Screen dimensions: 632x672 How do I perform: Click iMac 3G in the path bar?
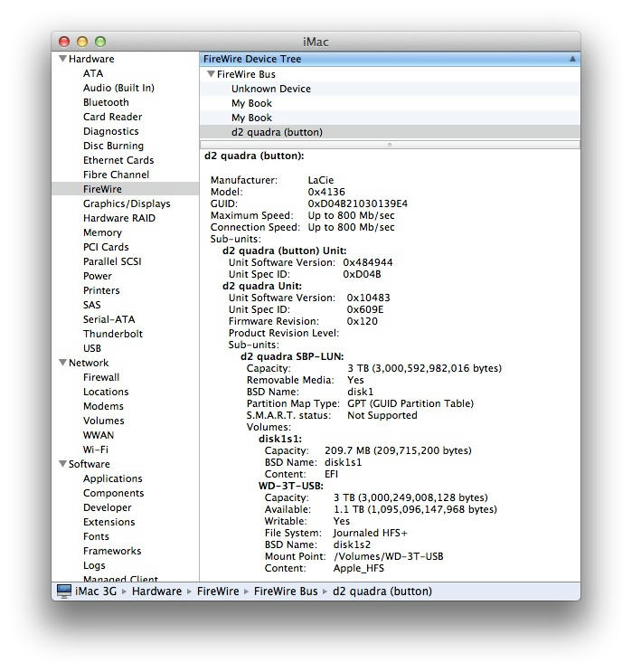click(96, 592)
